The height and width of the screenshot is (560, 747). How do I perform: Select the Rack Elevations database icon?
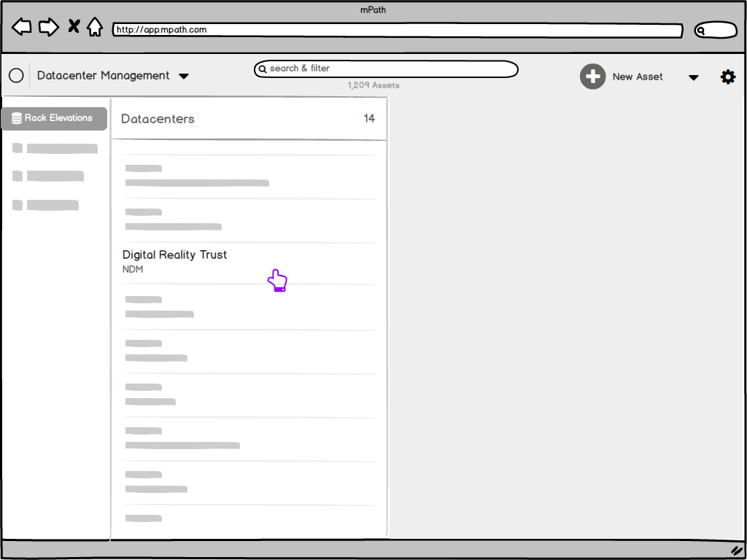(x=16, y=118)
